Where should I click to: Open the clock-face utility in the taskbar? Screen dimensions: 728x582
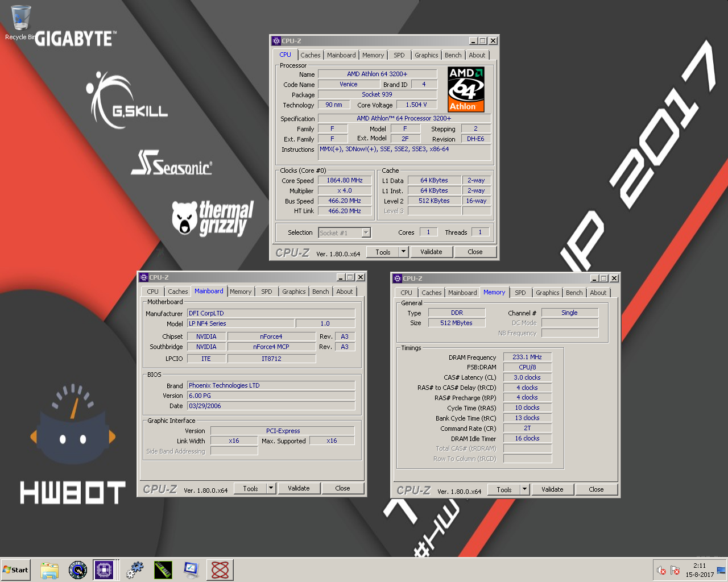[x=78, y=570]
